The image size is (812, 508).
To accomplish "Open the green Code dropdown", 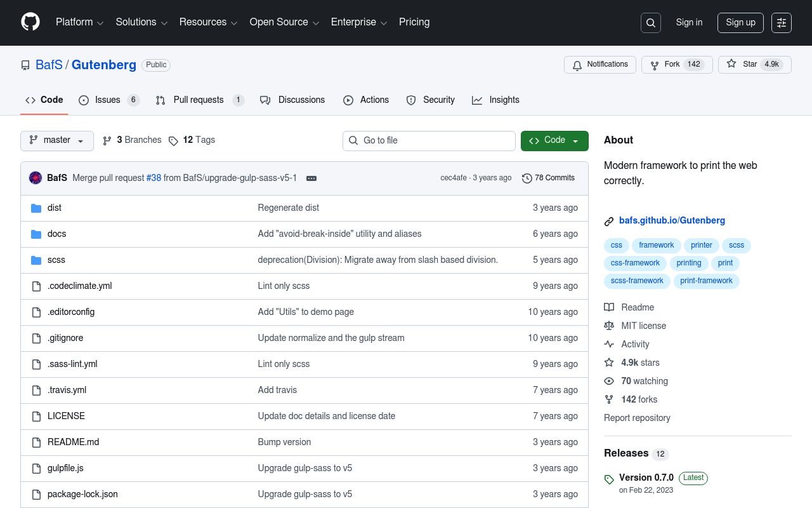I will point(554,140).
